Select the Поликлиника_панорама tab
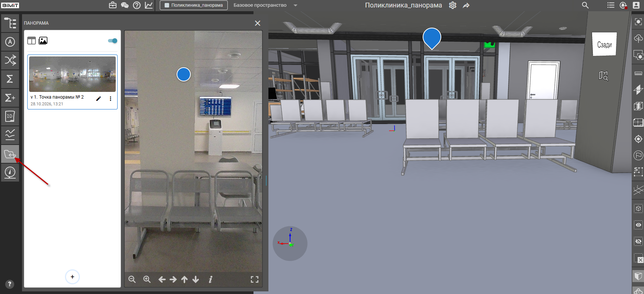This screenshot has width=644, height=294. click(x=194, y=5)
